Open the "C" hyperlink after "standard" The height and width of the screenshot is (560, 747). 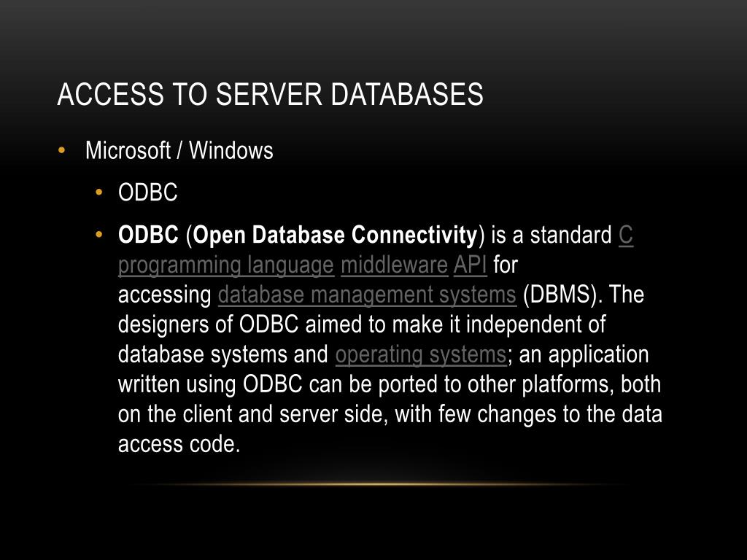(625, 235)
